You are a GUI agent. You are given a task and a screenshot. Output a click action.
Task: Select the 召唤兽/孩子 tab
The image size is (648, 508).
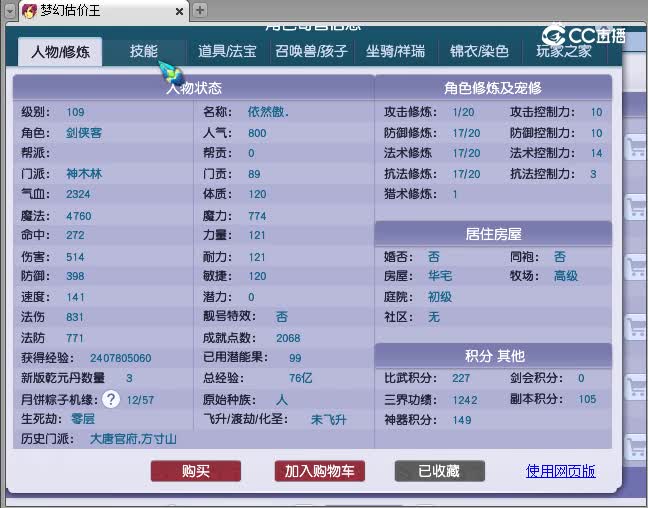[x=312, y=51]
